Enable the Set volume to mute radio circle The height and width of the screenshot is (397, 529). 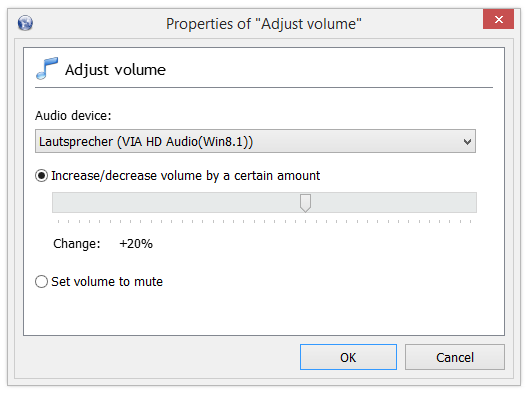coord(41,281)
